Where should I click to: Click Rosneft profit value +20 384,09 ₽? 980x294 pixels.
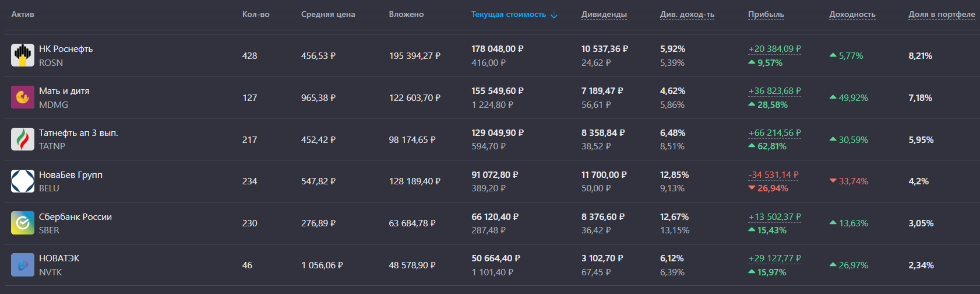774,49
